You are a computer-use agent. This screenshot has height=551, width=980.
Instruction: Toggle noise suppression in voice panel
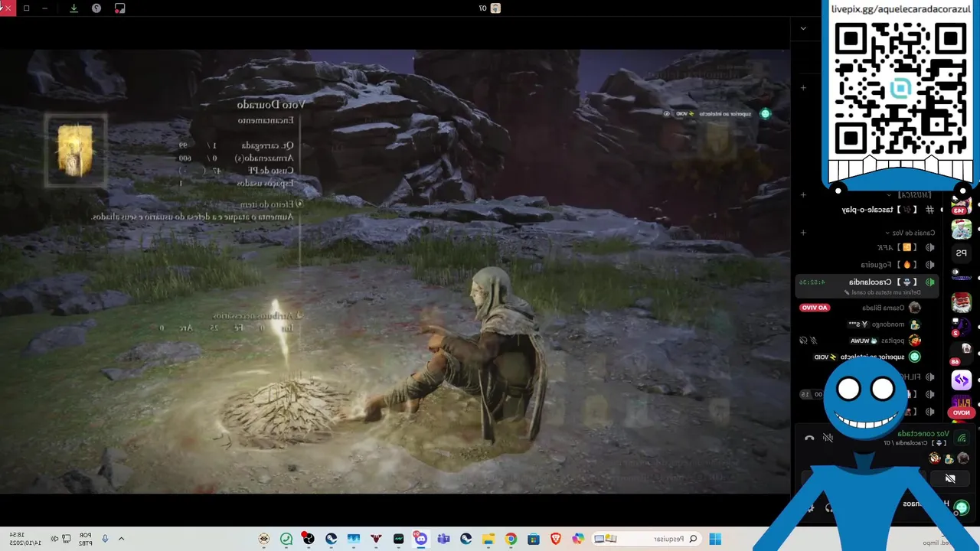click(828, 438)
